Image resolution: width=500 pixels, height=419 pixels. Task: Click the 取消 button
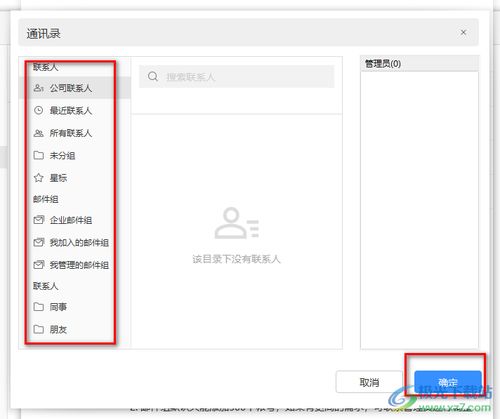point(369,382)
